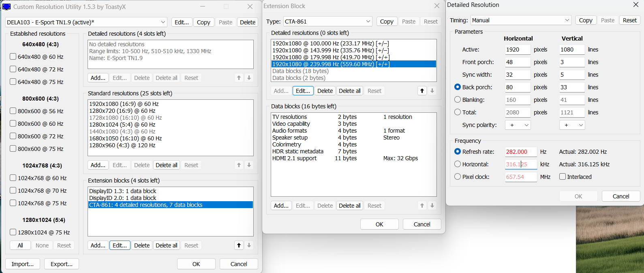Click the CRU monitor icon in the title bar

(x=6, y=6)
